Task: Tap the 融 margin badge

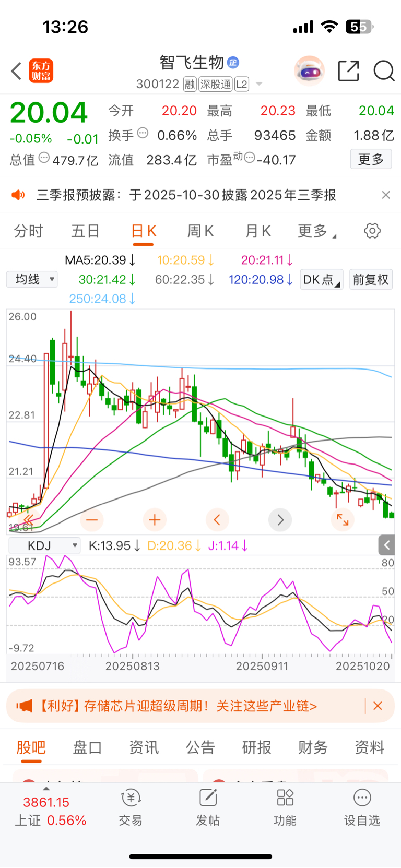Action: coord(190,84)
